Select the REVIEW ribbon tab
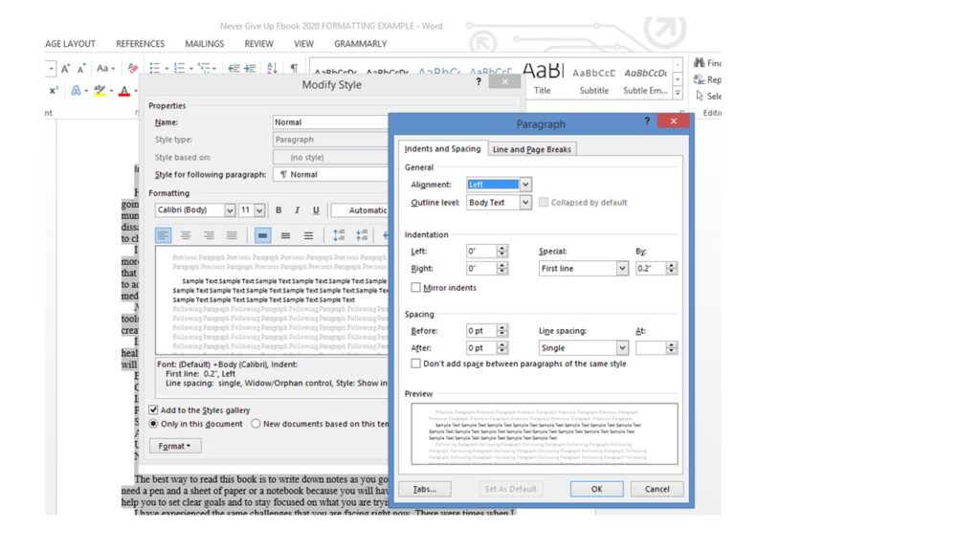 click(258, 43)
